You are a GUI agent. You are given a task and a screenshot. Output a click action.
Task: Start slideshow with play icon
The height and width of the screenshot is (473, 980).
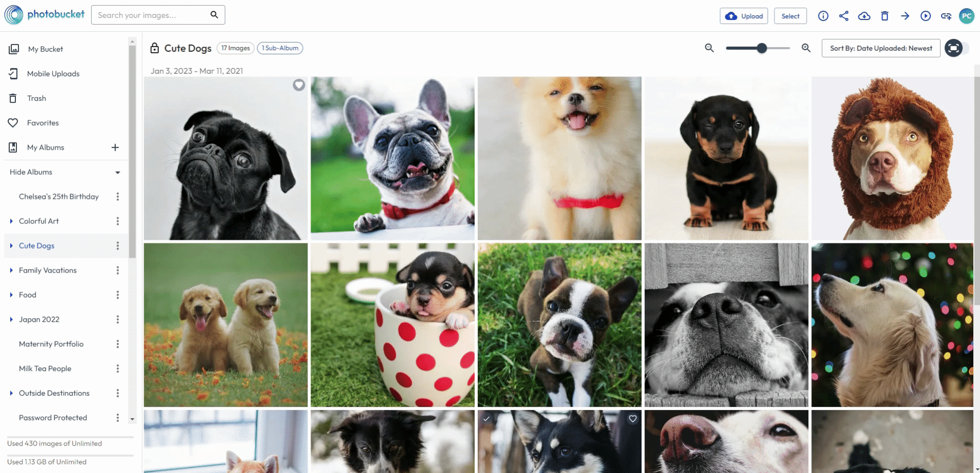point(926,16)
